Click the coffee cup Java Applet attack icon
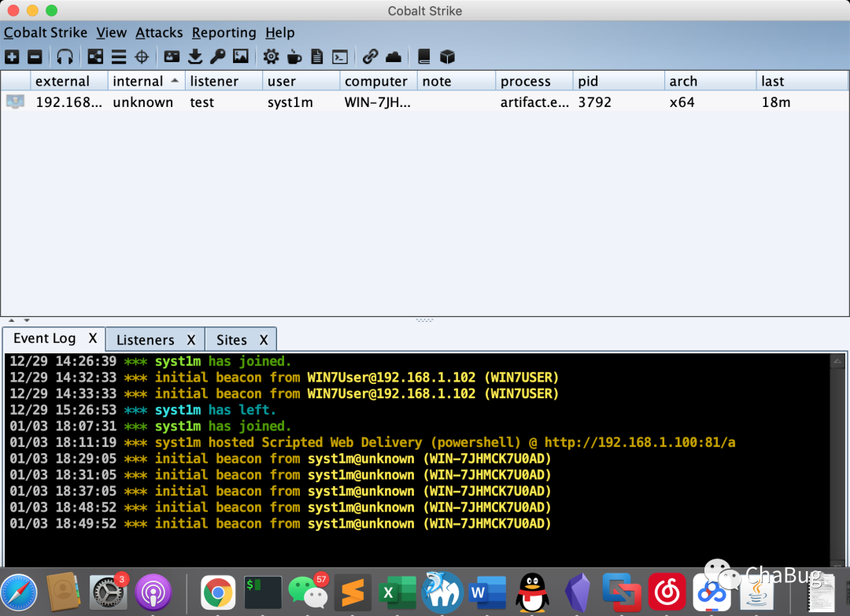 (x=294, y=57)
